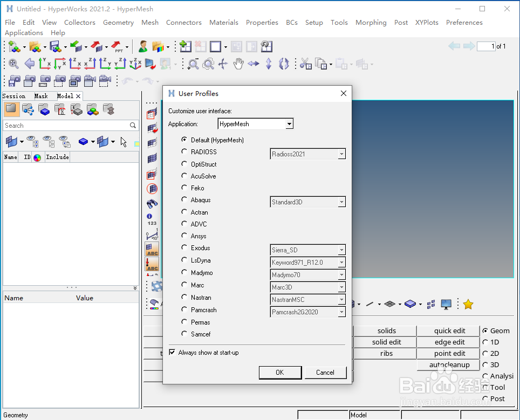Click the monitor display icon
The width and height of the screenshot is (520, 420).
point(446,304)
